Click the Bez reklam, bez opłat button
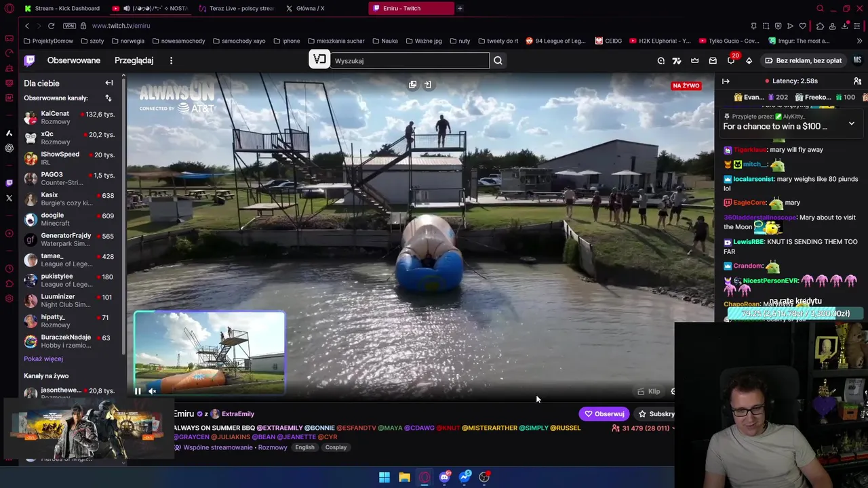 pos(803,60)
